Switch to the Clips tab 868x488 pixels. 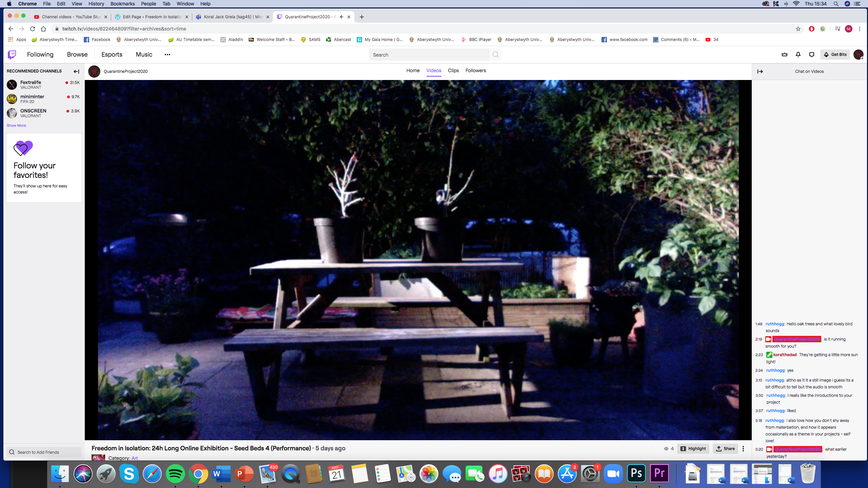click(453, 70)
